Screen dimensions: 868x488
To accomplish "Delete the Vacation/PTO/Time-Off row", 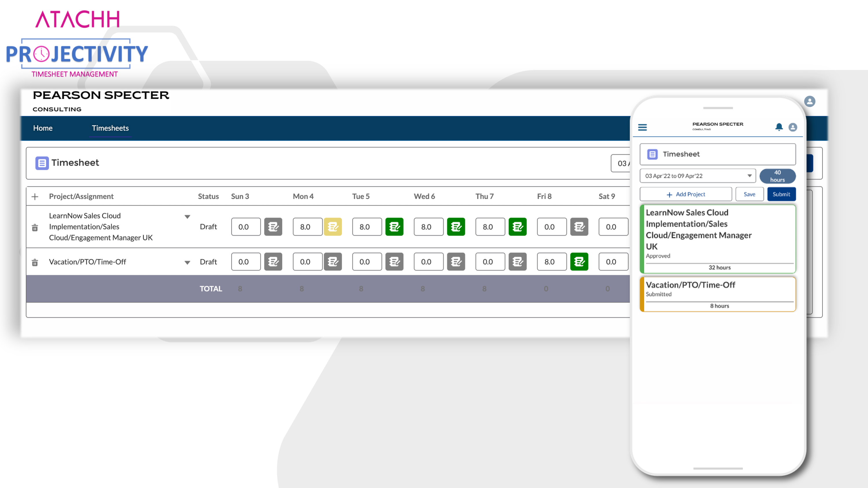I will 35,262.
